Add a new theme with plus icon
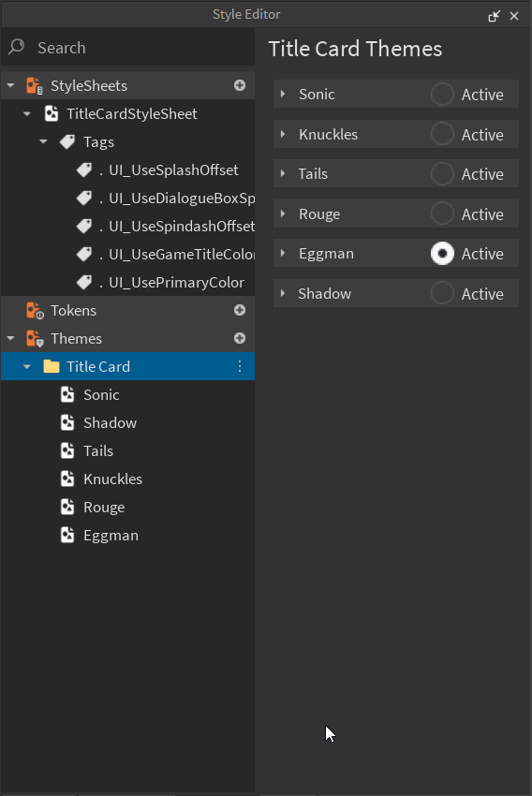The height and width of the screenshot is (796, 532). click(x=240, y=338)
